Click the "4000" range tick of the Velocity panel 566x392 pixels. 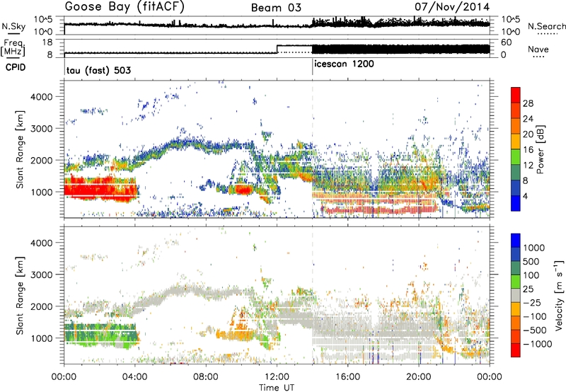point(41,243)
